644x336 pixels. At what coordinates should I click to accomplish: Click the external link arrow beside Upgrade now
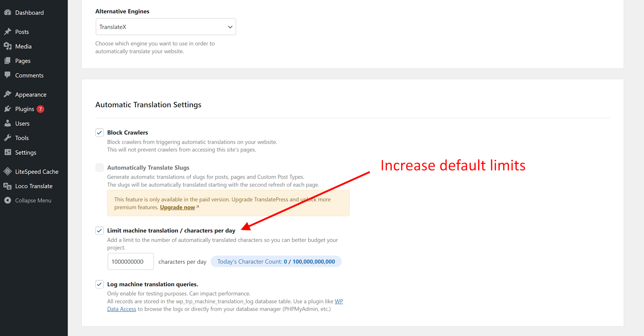(198, 207)
